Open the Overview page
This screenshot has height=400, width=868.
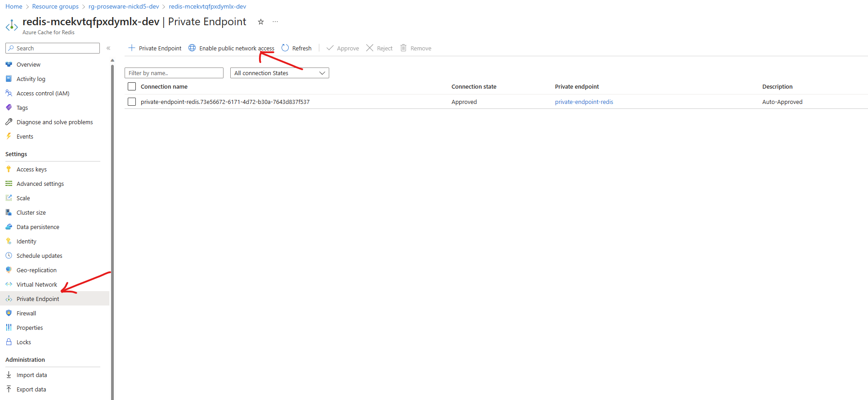pos(28,64)
